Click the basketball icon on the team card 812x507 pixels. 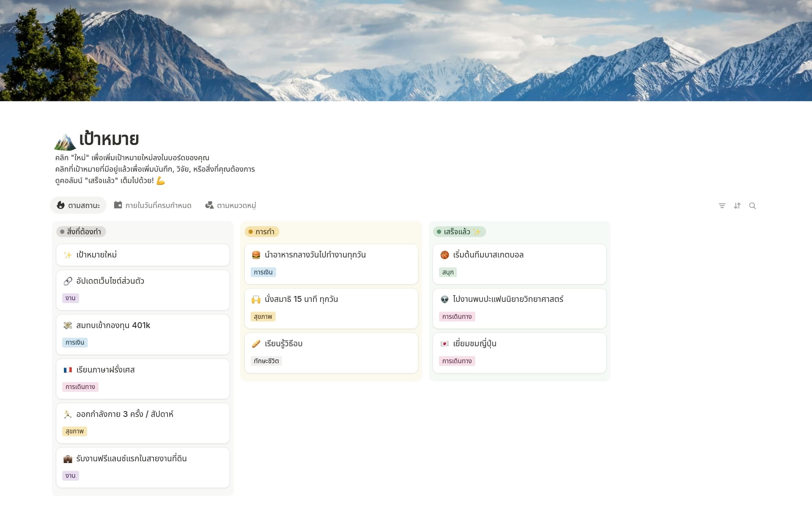(444, 255)
